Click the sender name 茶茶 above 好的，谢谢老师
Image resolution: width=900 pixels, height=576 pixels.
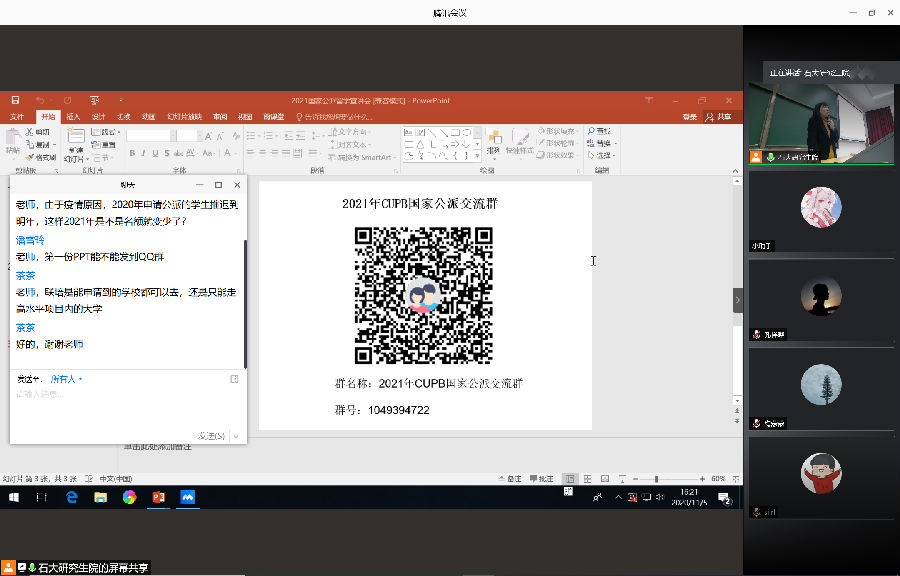tap(25, 328)
